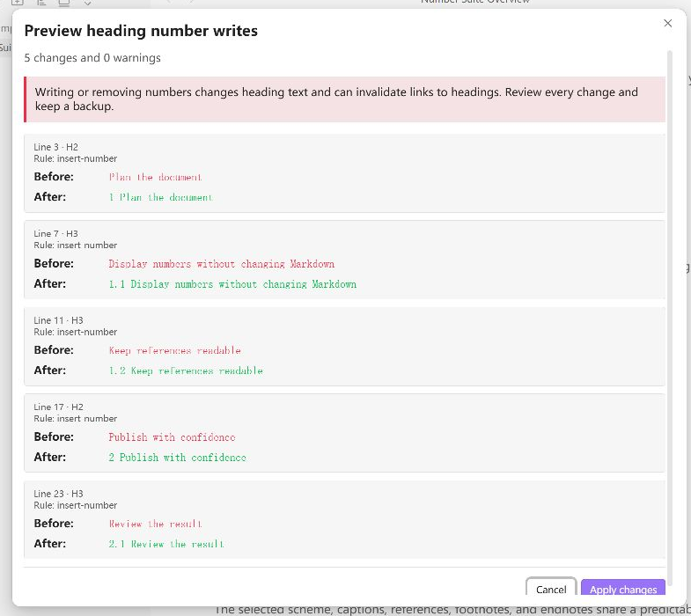The image size is (691, 616).
Task: Click the Apply changes button
Action: pos(622,589)
